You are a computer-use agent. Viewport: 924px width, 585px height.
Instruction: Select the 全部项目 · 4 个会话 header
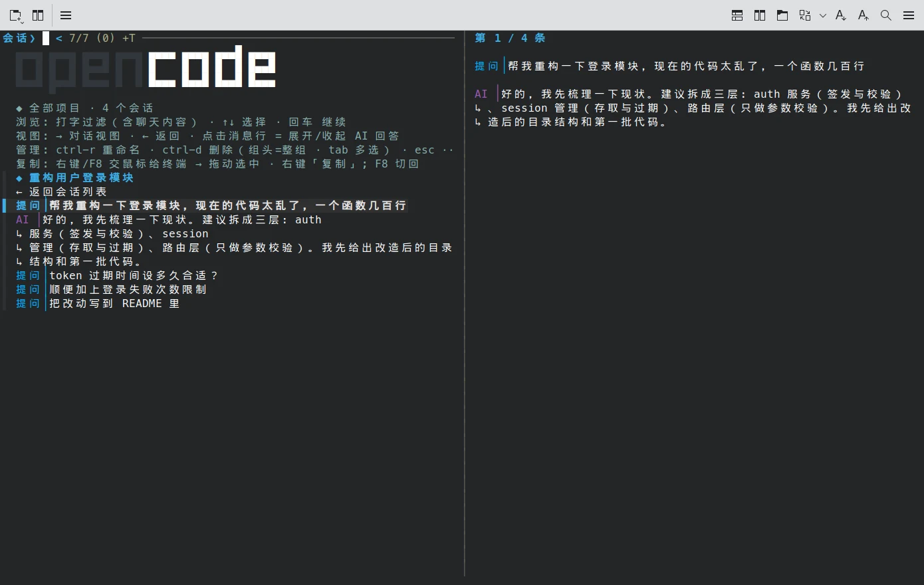pos(84,108)
